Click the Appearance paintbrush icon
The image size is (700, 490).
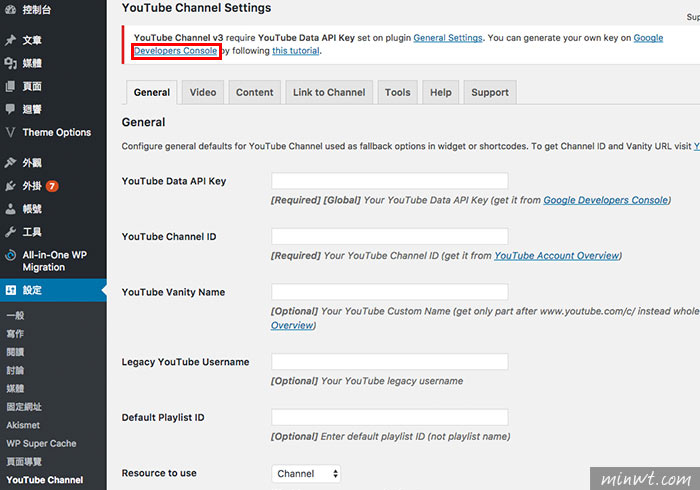click(10, 163)
